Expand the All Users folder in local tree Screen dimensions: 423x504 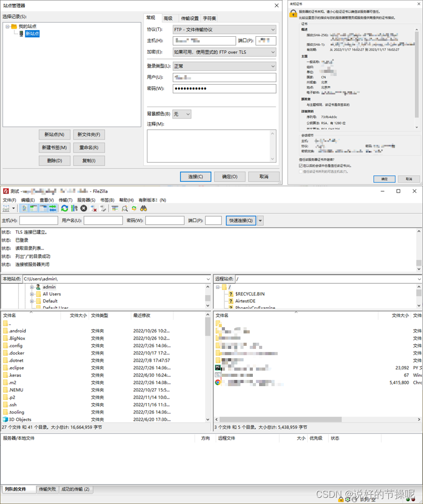coord(32,294)
